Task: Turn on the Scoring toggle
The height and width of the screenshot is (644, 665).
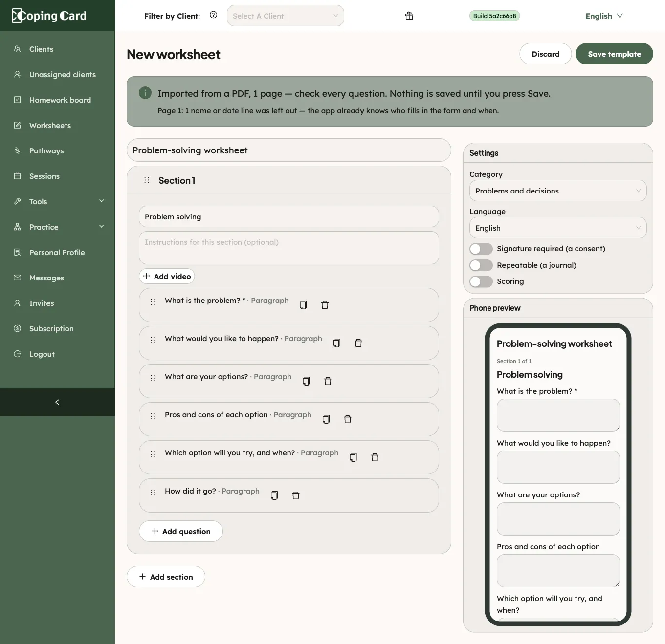Action: (481, 281)
